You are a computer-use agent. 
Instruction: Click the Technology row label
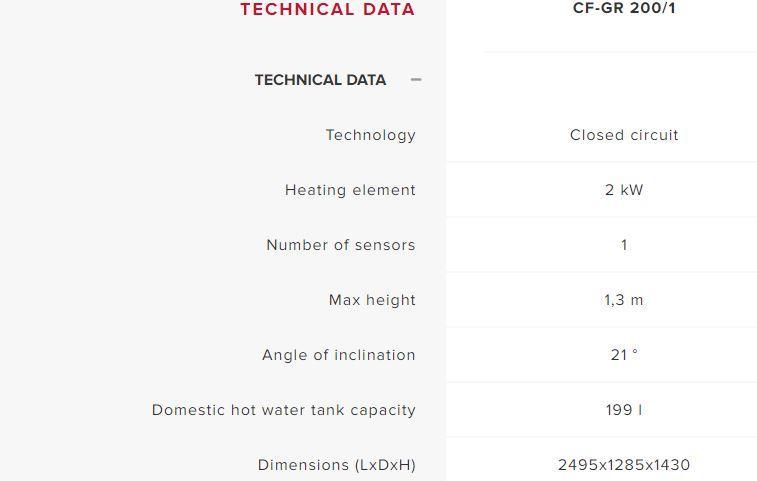tap(370, 135)
